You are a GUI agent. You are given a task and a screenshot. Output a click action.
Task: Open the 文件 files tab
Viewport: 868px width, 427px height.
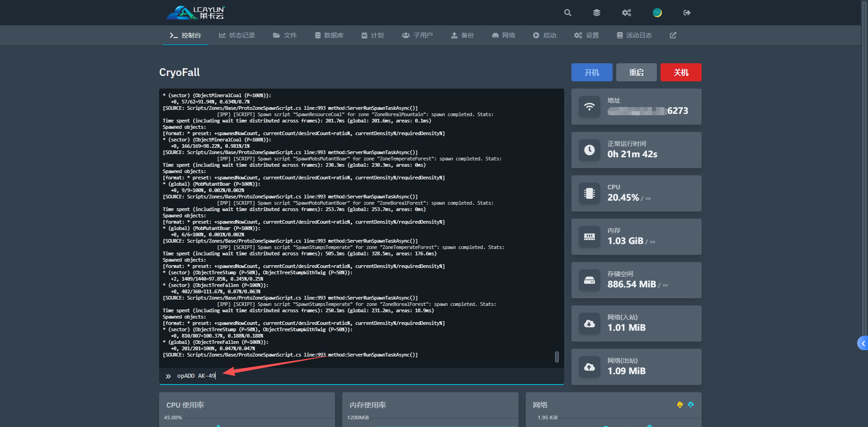[285, 35]
